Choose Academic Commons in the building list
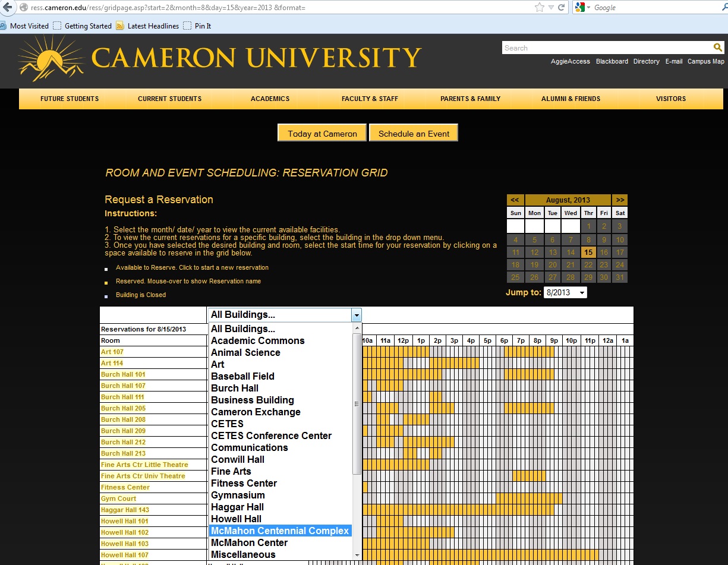This screenshot has width=728, height=565. tap(280, 340)
